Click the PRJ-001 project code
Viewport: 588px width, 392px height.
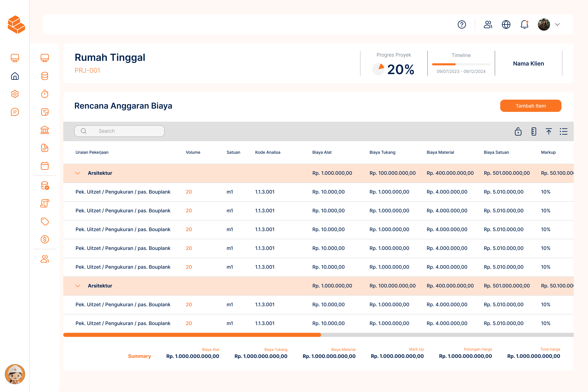coord(87,71)
